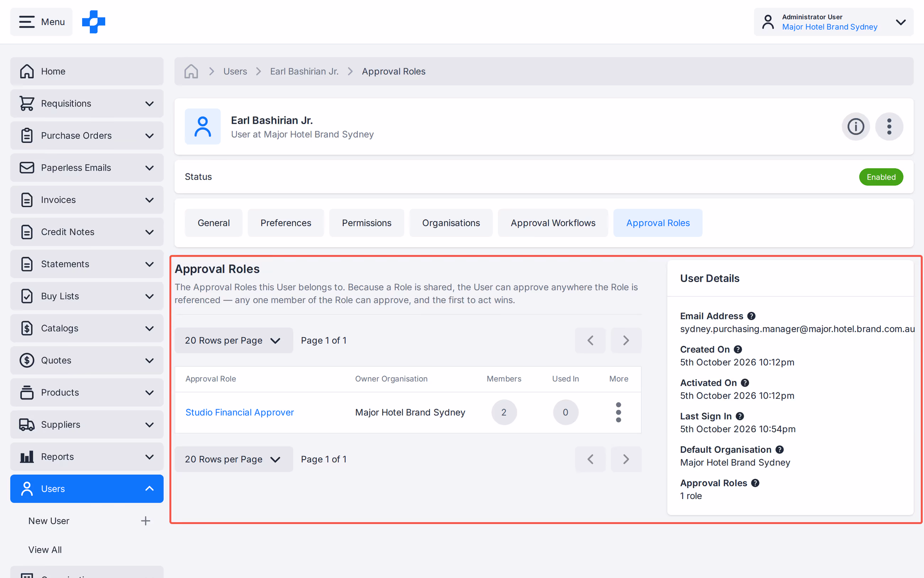Click the top next page arrow
Viewport: 924px width, 578px height.
pyautogui.click(x=626, y=340)
